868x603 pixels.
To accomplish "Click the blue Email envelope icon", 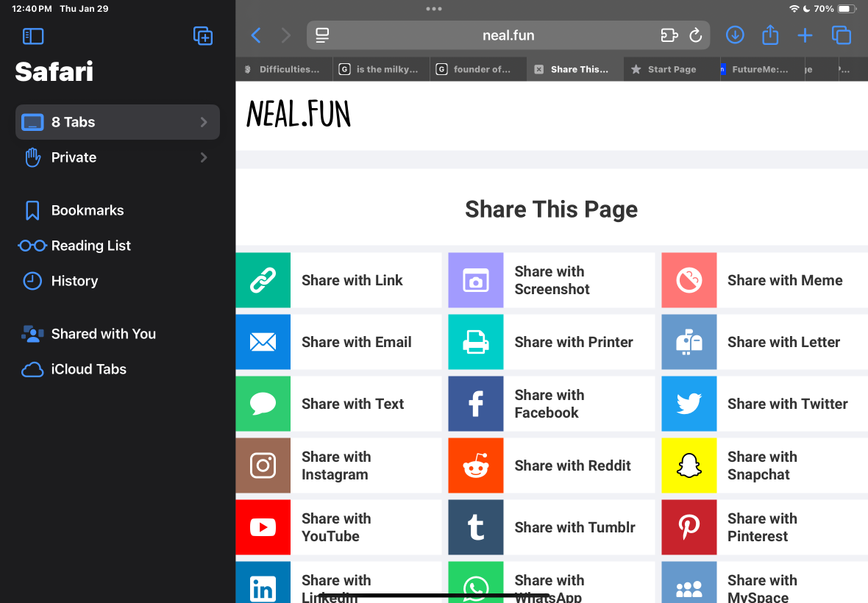I will 263,342.
